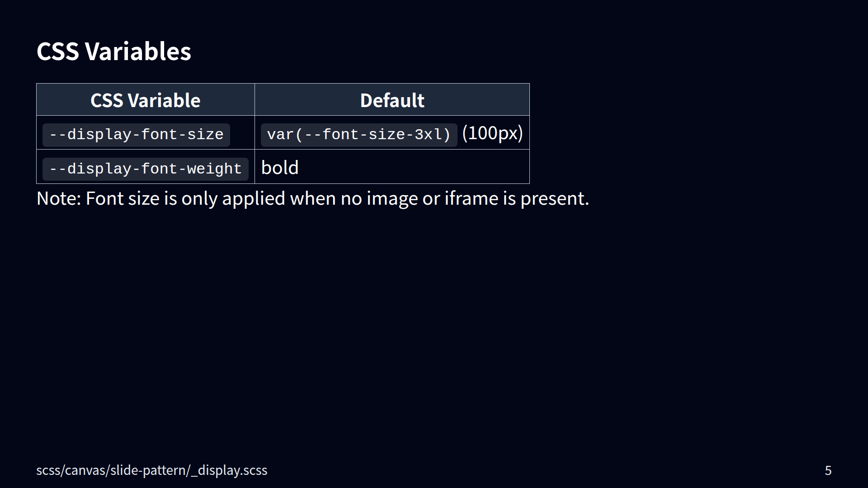This screenshot has width=868, height=488.
Task: Click the word "iframe" in the note
Action: coord(471,198)
